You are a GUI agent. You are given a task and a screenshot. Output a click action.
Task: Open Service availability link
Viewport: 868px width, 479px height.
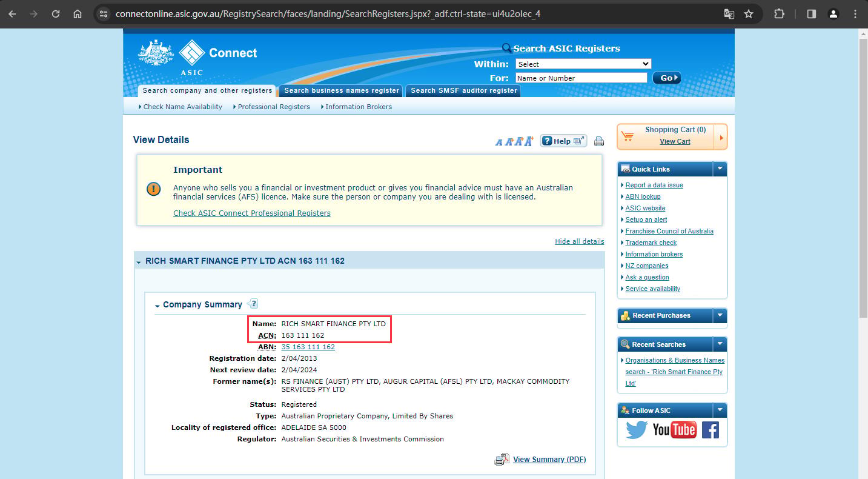tap(653, 289)
